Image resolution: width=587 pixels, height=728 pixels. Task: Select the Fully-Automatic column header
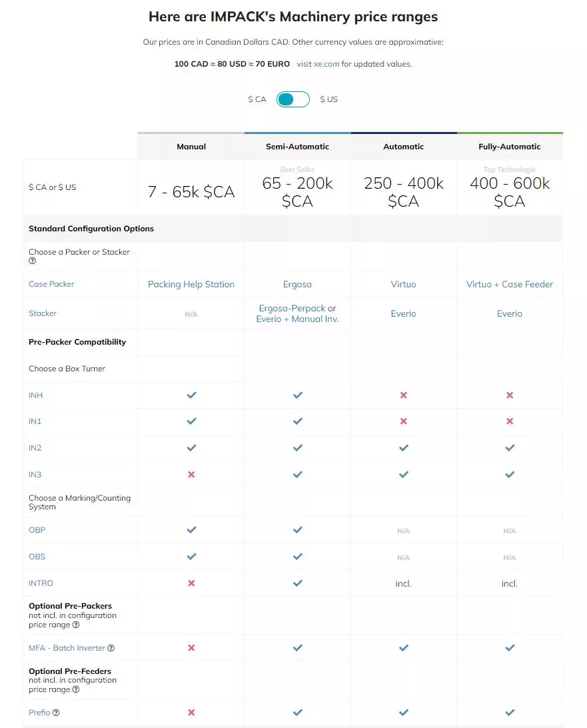[510, 147]
